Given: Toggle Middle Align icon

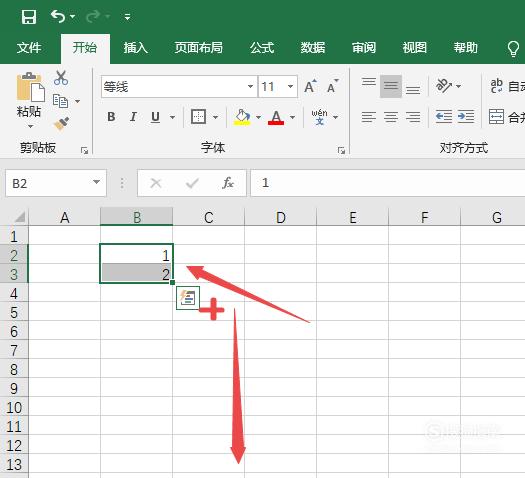Looking at the screenshot, I should coord(391,86).
